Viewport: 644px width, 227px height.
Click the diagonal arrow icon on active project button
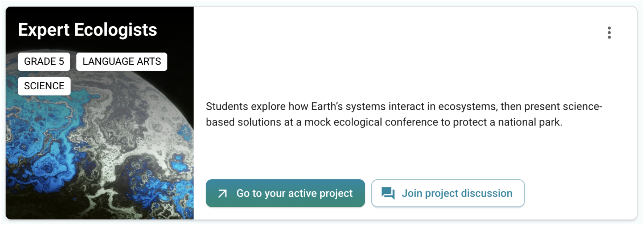click(223, 193)
